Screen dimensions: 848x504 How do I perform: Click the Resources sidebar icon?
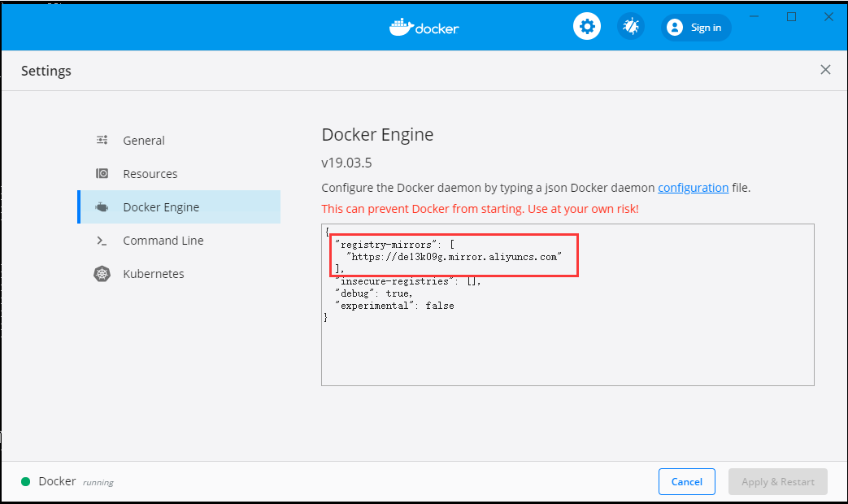pyautogui.click(x=102, y=173)
